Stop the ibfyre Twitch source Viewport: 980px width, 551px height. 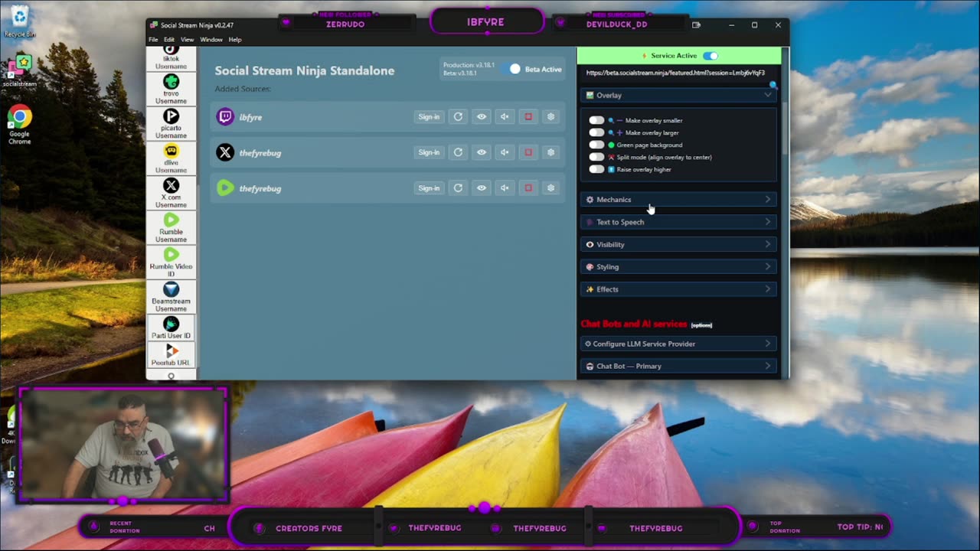pos(528,116)
